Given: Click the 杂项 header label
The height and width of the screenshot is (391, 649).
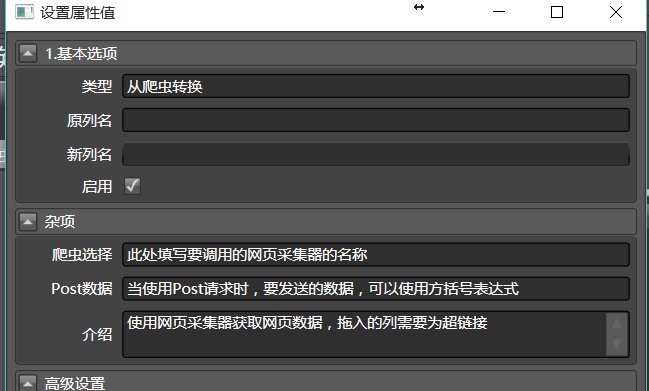Looking at the screenshot, I should (60, 222).
